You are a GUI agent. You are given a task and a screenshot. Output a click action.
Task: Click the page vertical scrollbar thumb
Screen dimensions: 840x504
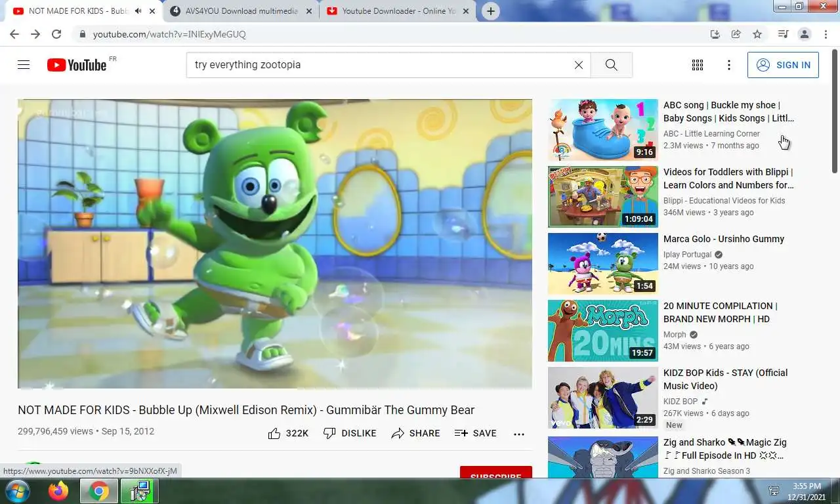[x=835, y=112]
